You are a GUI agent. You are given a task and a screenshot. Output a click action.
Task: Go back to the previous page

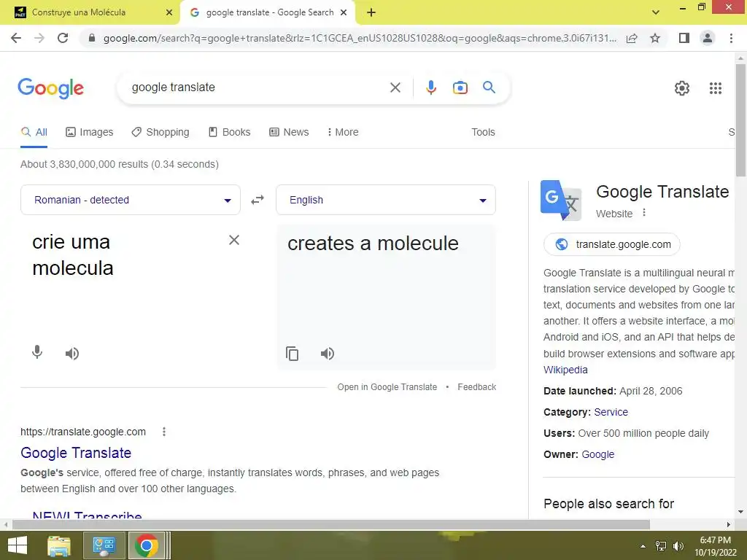[16, 38]
